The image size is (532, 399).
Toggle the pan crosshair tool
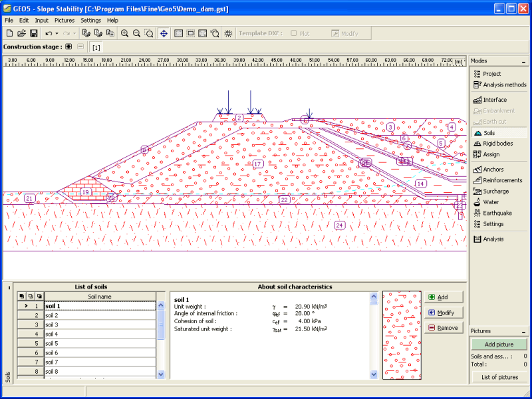point(163,34)
